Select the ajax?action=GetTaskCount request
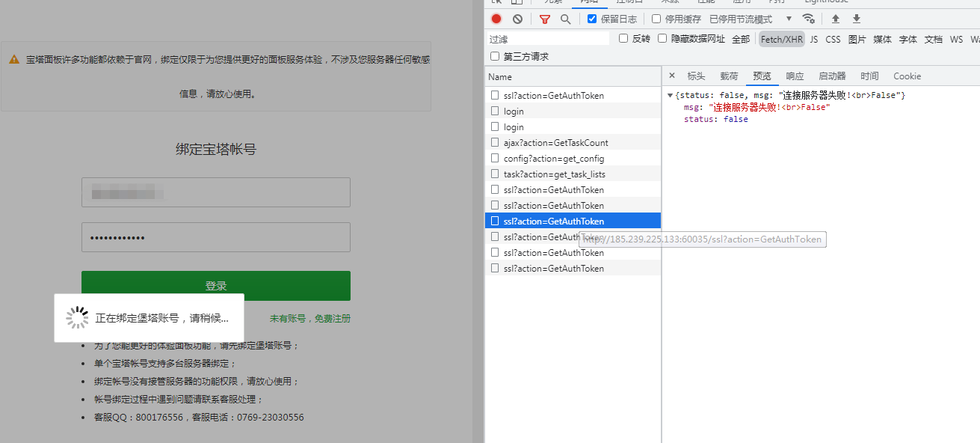 click(573, 142)
